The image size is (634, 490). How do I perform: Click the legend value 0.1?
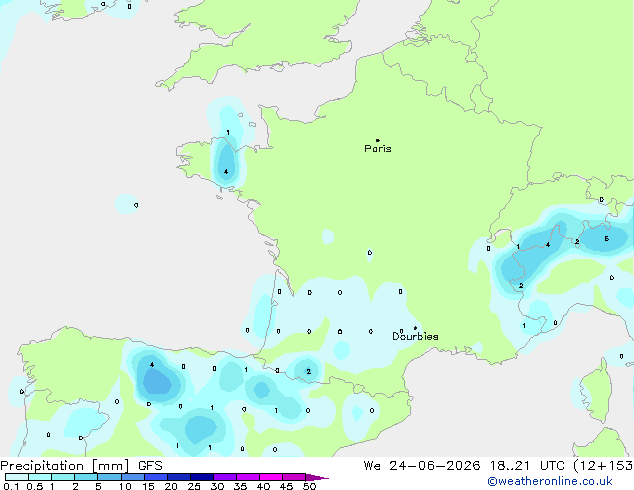(10, 486)
